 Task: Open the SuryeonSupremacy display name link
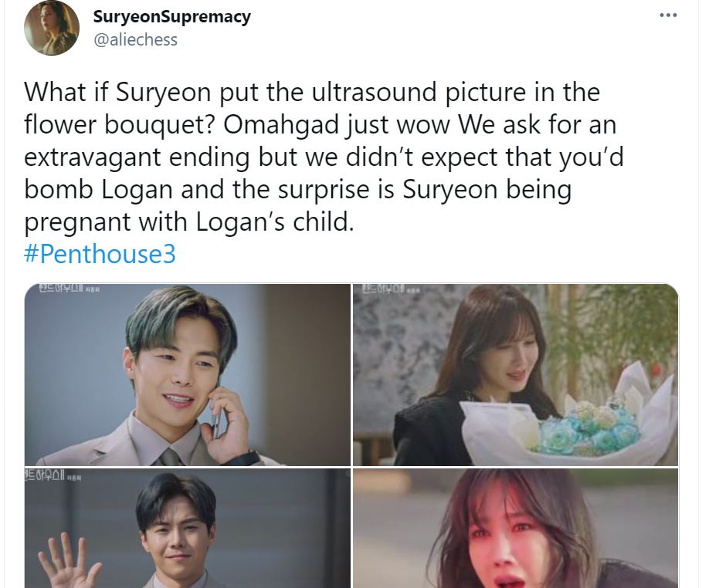coord(172,17)
